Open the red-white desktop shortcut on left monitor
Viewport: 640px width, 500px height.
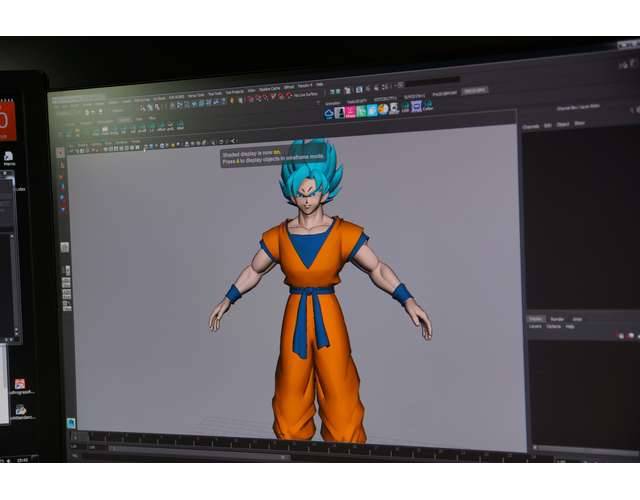[20, 386]
